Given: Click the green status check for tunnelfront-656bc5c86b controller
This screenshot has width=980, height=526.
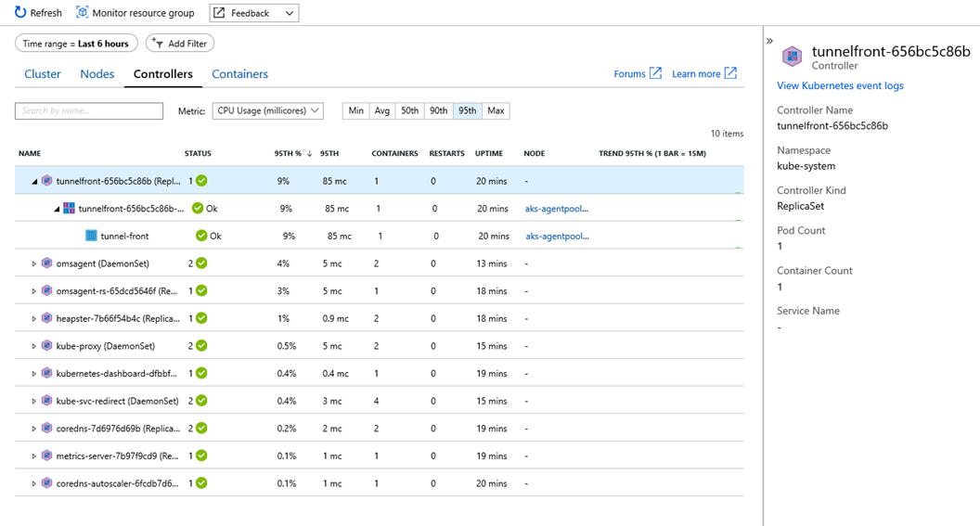Looking at the screenshot, I should (201, 181).
